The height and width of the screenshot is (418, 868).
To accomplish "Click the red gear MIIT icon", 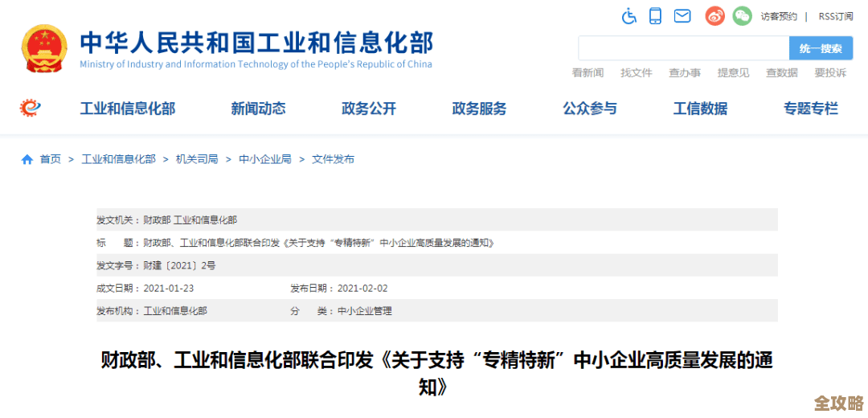I will pyautogui.click(x=30, y=108).
